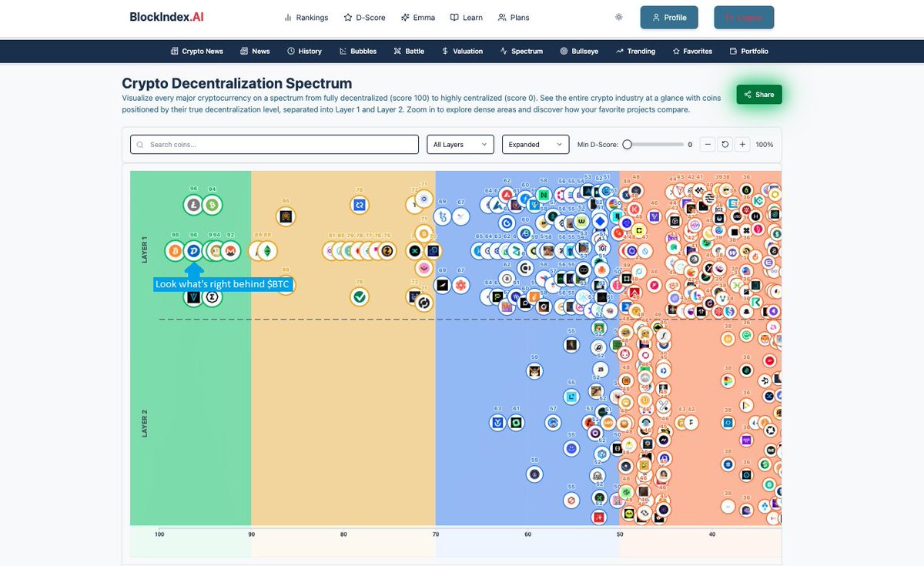This screenshot has height=566, width=924.
Task: Click the Profile button
Action: (x=669, y=17)
